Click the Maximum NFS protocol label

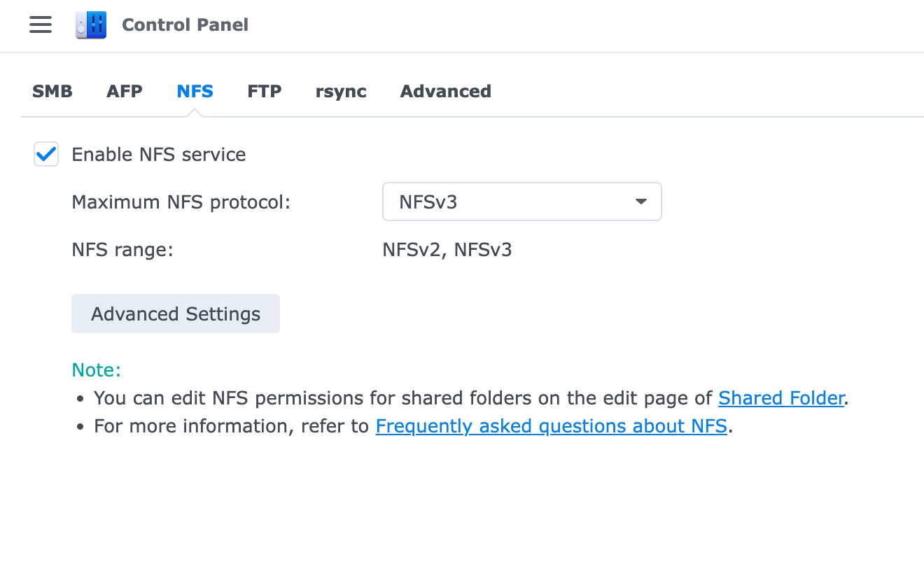pyautogui.click(x=181, y=202)
